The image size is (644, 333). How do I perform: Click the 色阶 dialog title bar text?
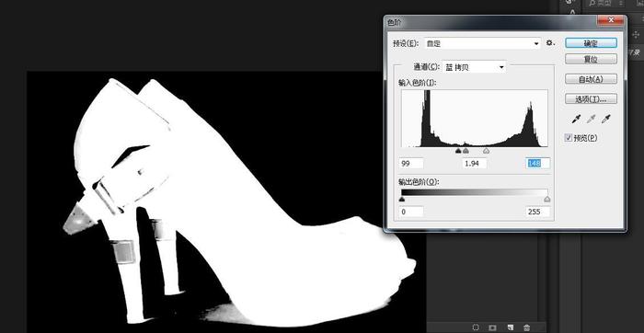pyautogui.click(x=394, y=22)
